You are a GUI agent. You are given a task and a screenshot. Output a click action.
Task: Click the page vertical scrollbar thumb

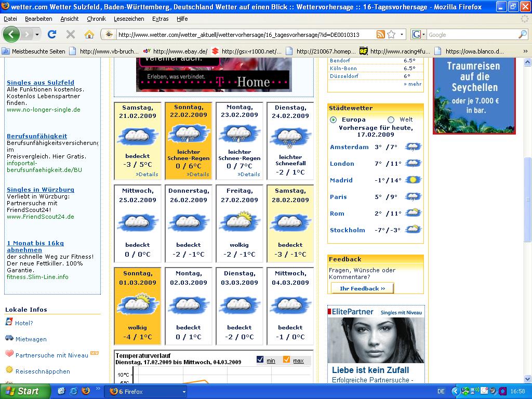[x=527, y=199]
